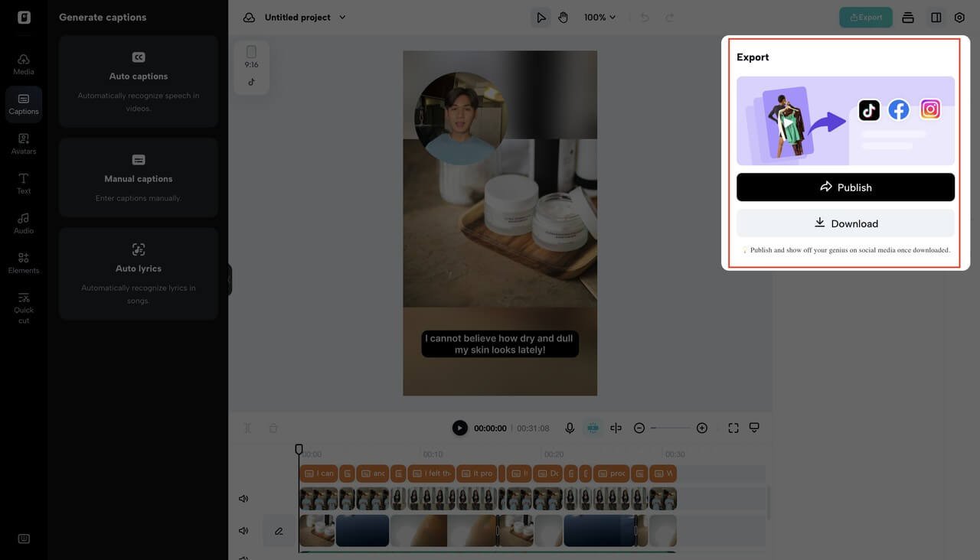Open the Avatars panel
Image resolution: width=980 pixels, height=560 pixels.
(x=24, y=144)
